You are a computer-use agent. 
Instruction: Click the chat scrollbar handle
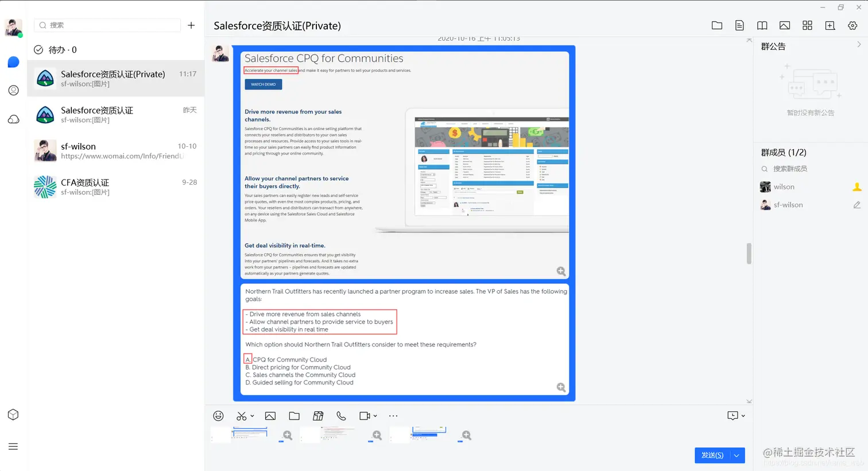click(749, 253)
